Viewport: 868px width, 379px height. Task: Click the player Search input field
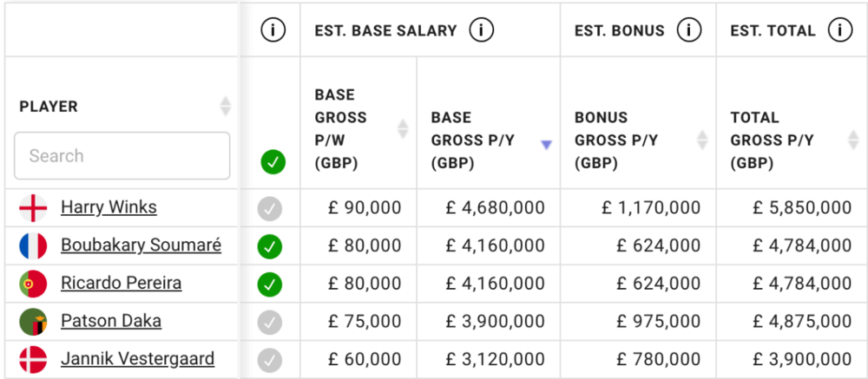coord(122,155)
